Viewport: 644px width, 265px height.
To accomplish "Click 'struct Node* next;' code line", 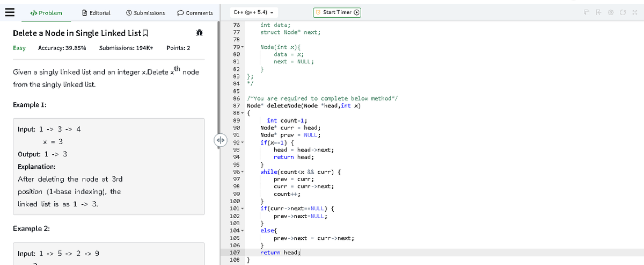I will [x=290, y=32].
